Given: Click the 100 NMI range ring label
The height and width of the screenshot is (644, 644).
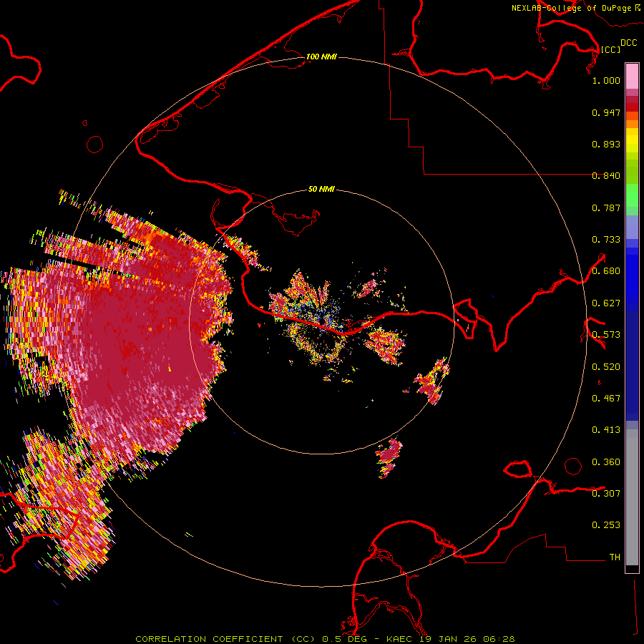Looking at the screenshot, I should (x=321, y=57).
